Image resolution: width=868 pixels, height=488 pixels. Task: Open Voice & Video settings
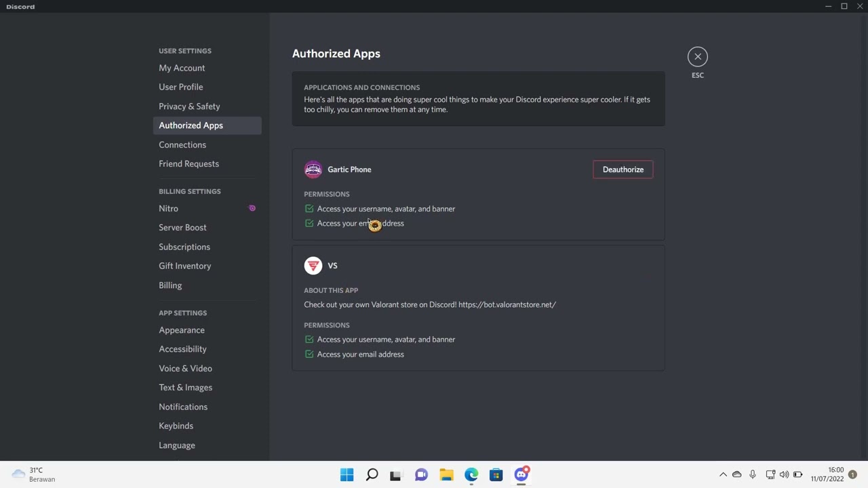185,368
